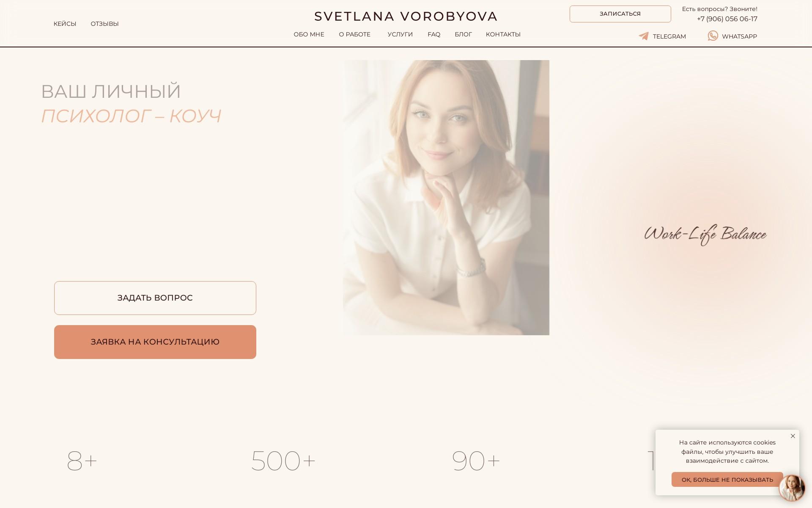This screenshot has width=812, height=508.
Task: Click the Svetlana Vorobyova site logo
Action: coord(406,16)
